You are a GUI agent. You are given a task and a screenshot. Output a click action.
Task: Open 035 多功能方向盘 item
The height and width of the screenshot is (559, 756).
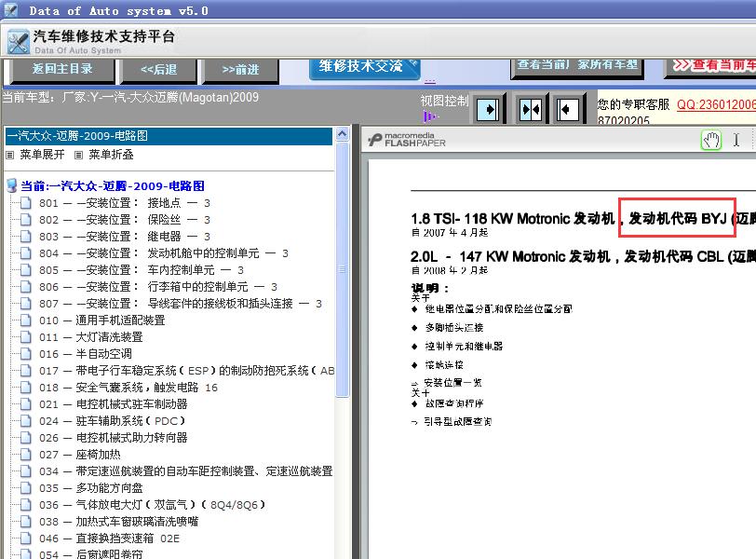(x=90, y=488)
